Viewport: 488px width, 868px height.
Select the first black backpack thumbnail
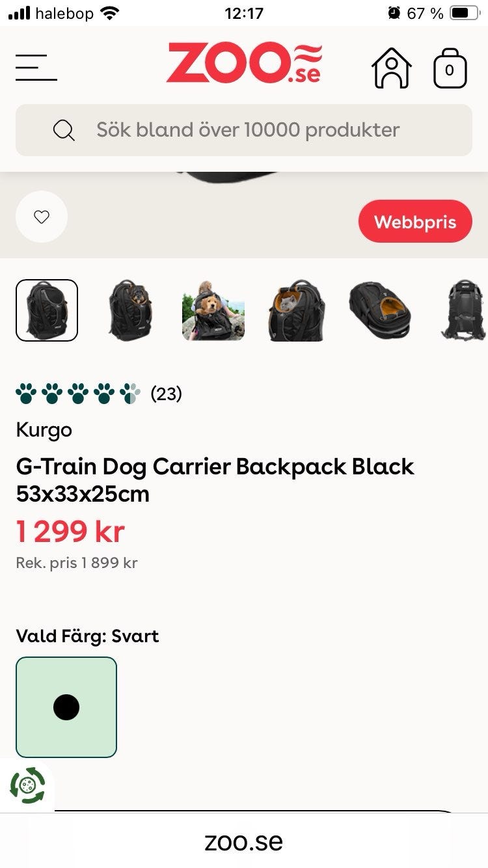(x=47, y=310)
